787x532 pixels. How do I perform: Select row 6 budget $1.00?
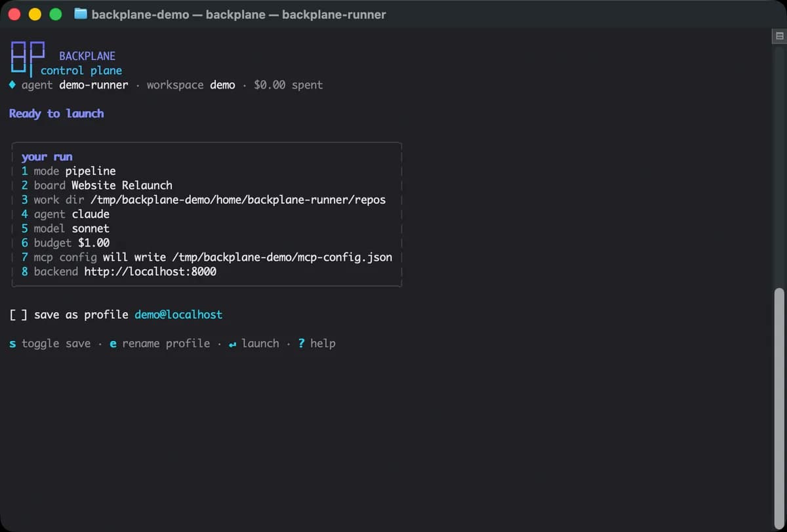tap(65, 243)
